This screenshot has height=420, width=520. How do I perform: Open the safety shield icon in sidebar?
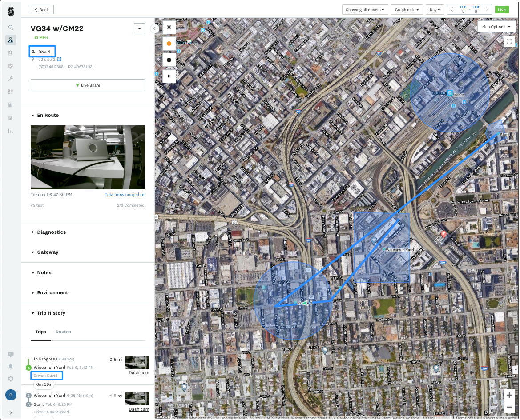point(11,66)
